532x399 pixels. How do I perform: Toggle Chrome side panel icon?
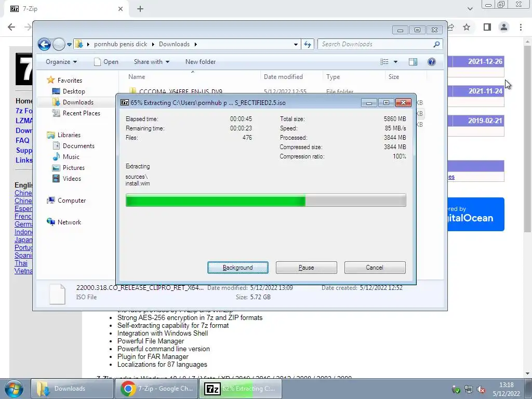point(487,27)
